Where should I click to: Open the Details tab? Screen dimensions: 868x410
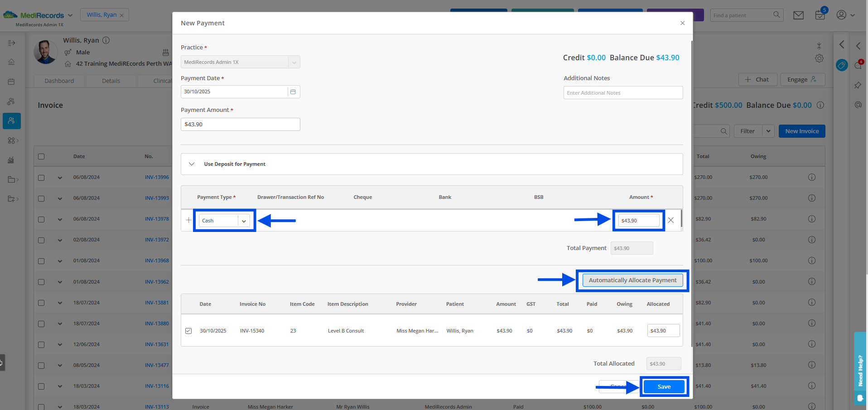coord(111,81)
